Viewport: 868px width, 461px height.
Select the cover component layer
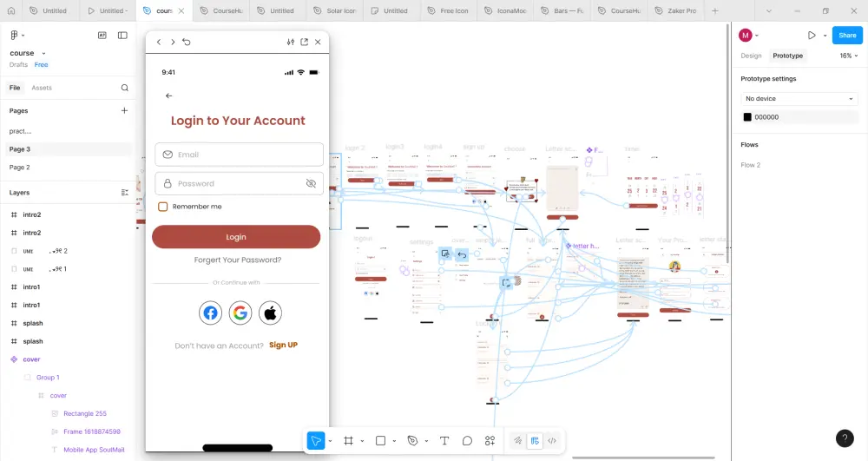31,359
